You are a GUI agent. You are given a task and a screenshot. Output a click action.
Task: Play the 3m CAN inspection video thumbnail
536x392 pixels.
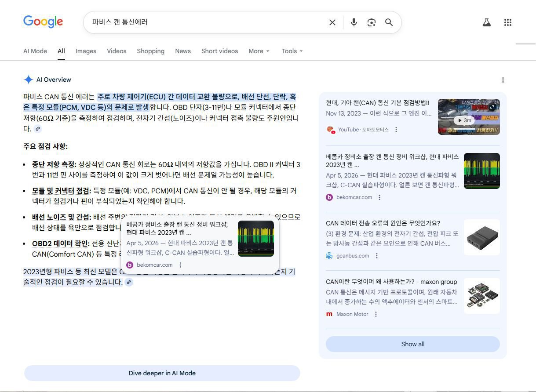[x=469, y=116]
